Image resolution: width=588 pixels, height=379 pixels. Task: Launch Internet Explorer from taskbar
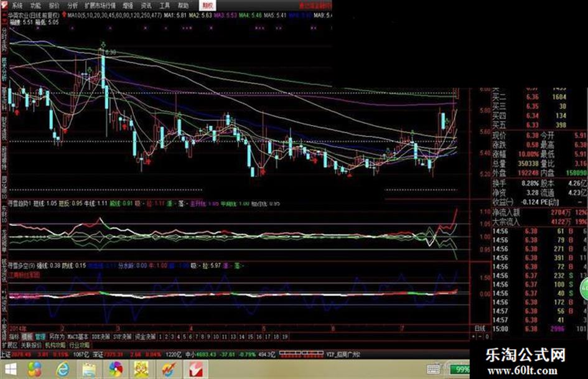63,370
